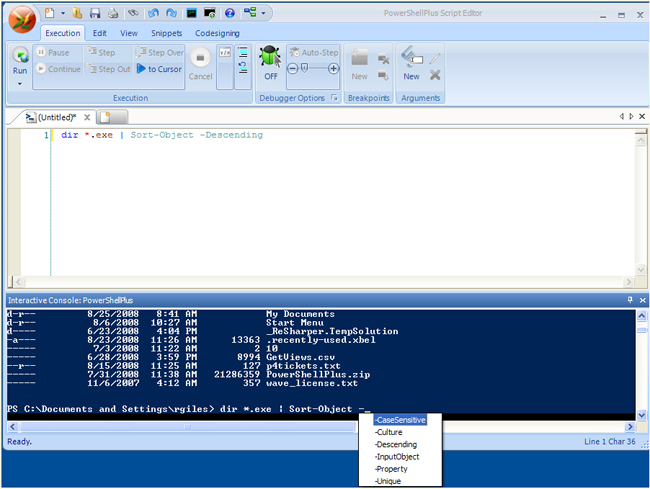Close the (Untitled) script tab
650x489 pixels.
[x=88, y=118]
